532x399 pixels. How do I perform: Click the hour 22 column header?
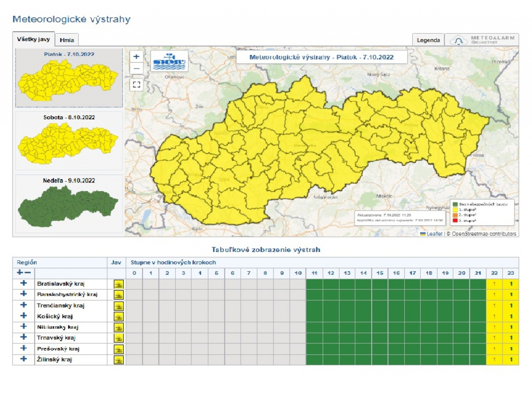[494, 273]
